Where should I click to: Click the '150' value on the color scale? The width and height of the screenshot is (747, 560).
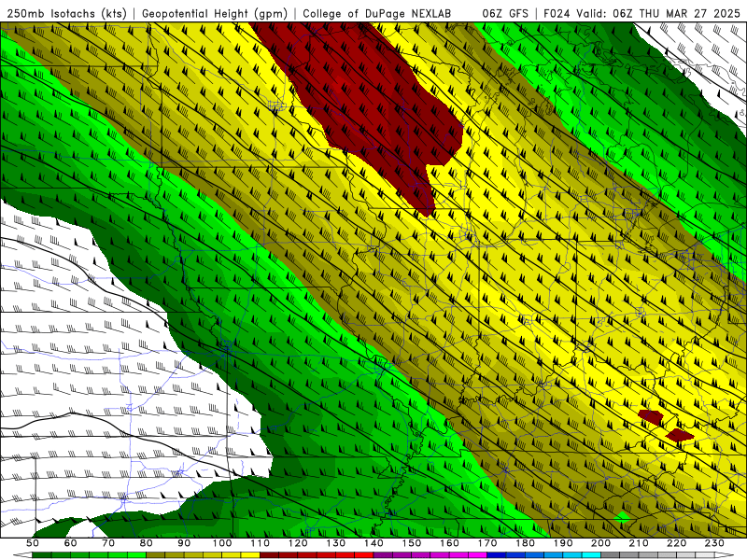[x=411, y=543]
